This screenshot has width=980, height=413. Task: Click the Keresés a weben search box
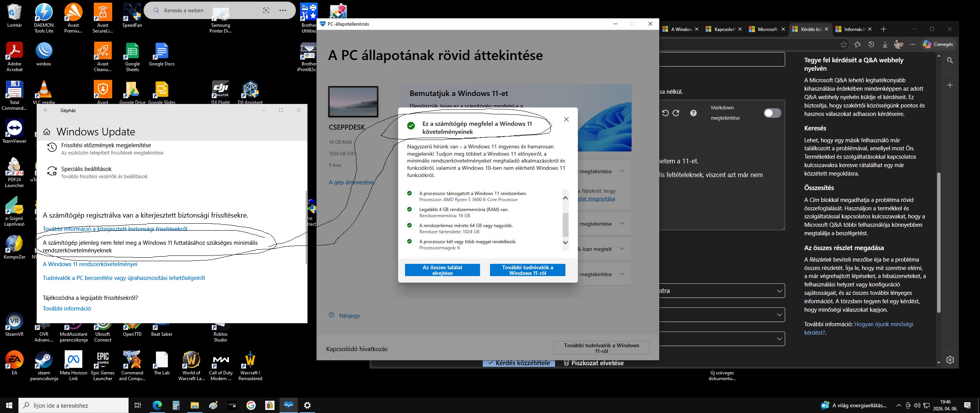coord(220,10)
